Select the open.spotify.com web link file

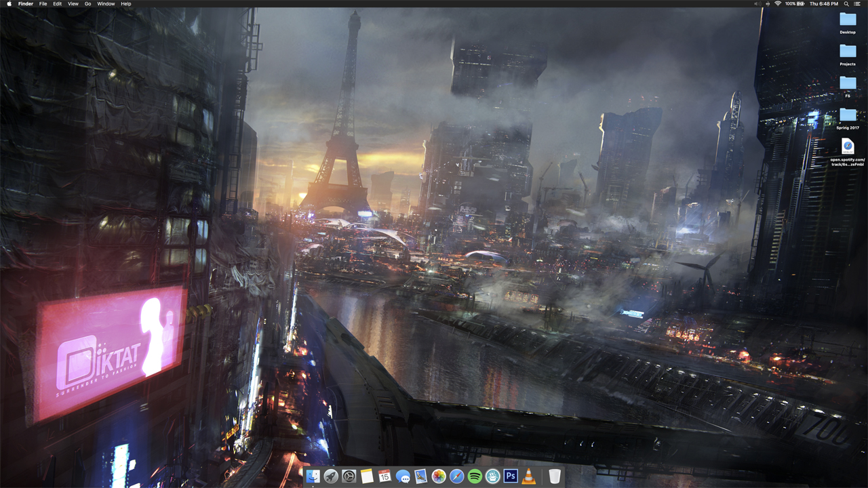[848, 152]
